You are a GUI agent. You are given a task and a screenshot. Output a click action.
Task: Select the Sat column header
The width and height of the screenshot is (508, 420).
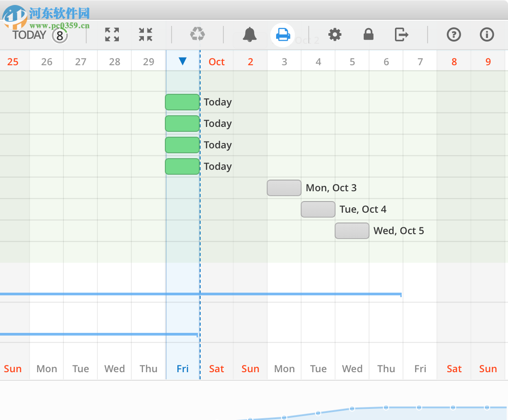tap(216, 369)
